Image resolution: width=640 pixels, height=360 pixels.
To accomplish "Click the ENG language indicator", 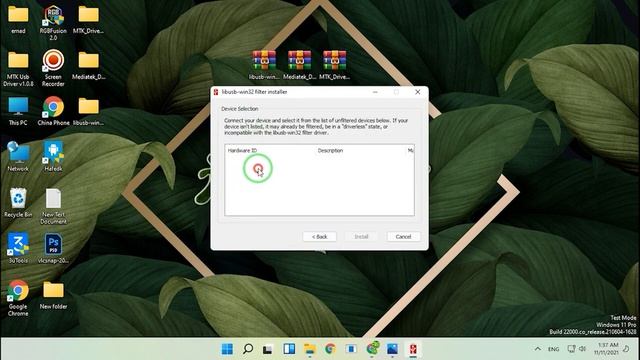I will [553, 349].
